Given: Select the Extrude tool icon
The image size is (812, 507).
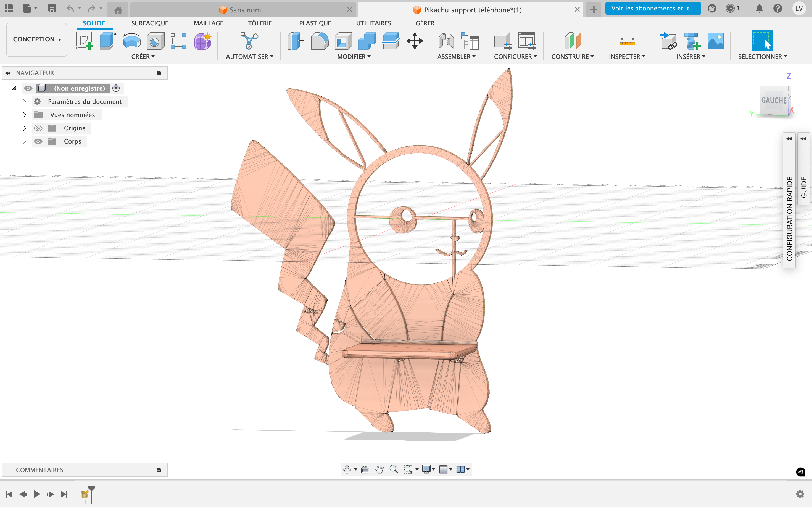Looking at the screenshot, I should tap(108, 41).
